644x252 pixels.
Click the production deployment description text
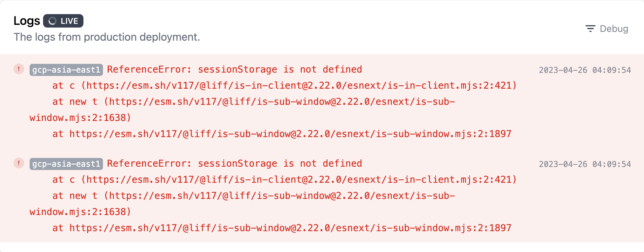(107, 37)
